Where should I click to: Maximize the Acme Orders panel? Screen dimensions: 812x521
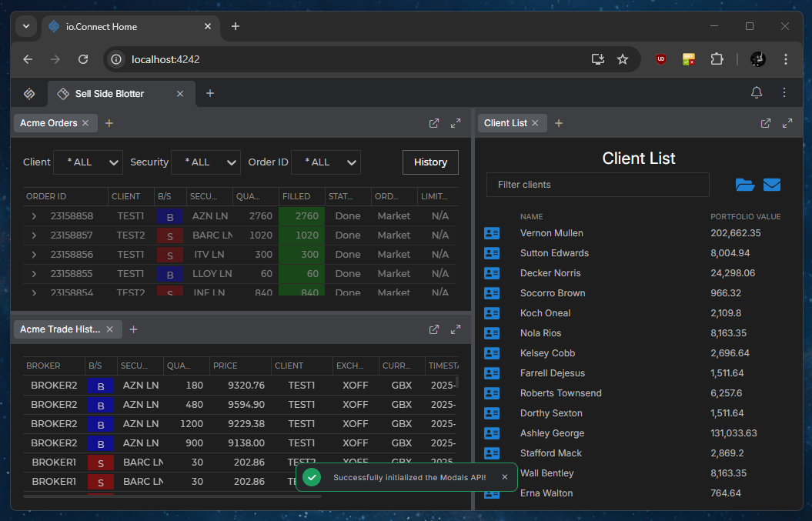[456, 123]
